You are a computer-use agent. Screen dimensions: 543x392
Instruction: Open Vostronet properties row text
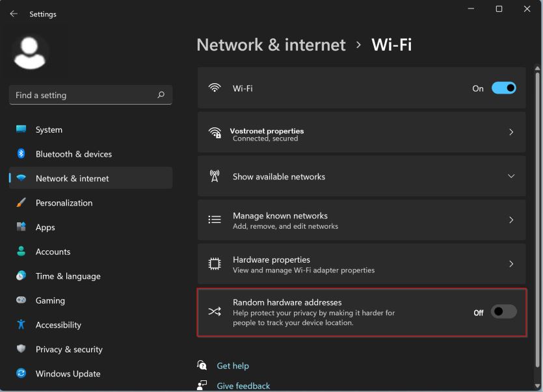click(267, 131)
